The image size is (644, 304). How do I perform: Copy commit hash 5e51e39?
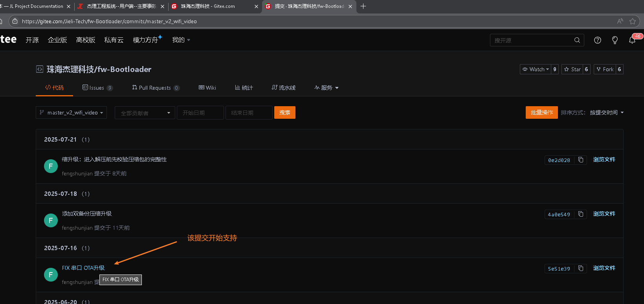point(581,268)
